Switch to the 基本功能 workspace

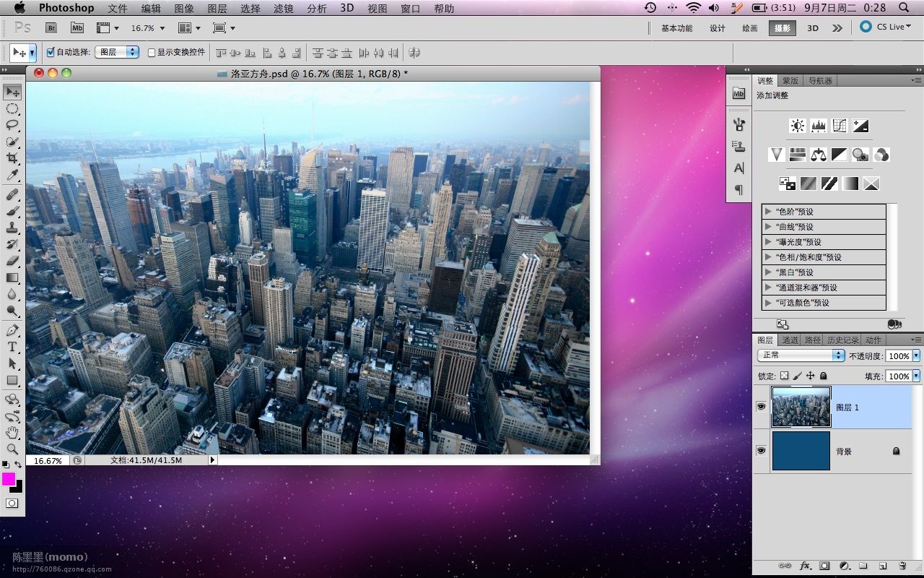tap(676, 28)
